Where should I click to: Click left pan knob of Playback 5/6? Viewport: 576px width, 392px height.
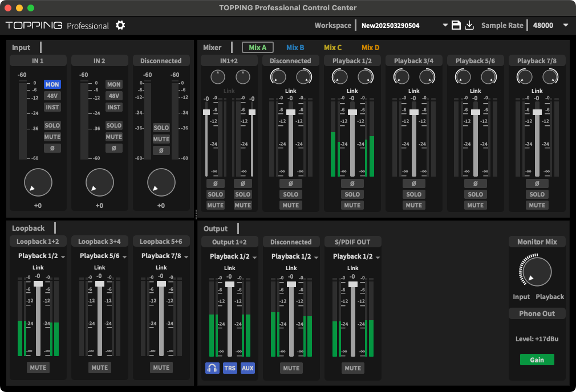click(x=463, y=77)
